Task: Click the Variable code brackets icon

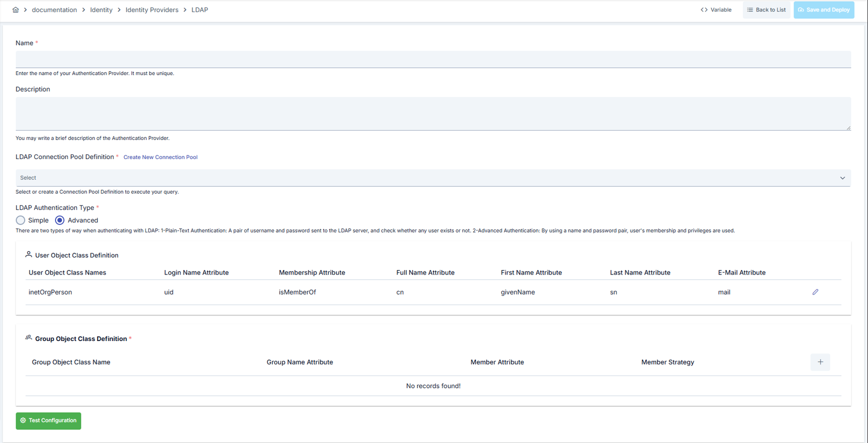Action: (704, 9)
